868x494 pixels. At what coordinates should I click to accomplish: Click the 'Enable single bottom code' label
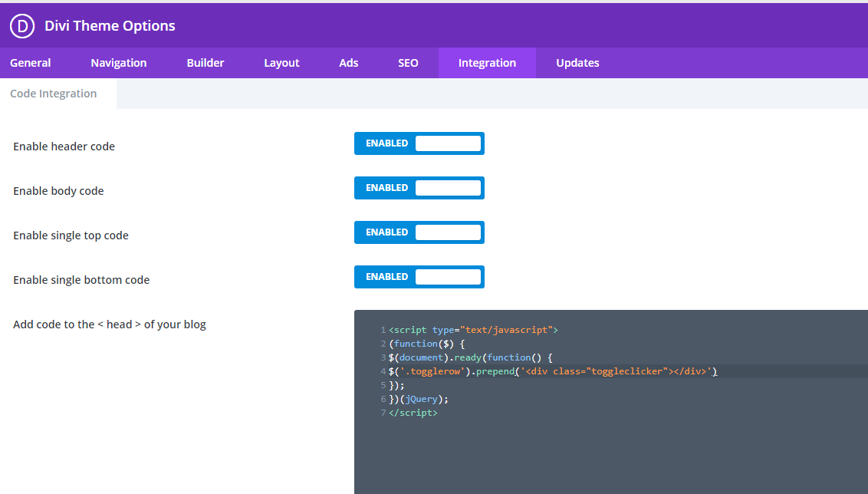coord(81,280)
